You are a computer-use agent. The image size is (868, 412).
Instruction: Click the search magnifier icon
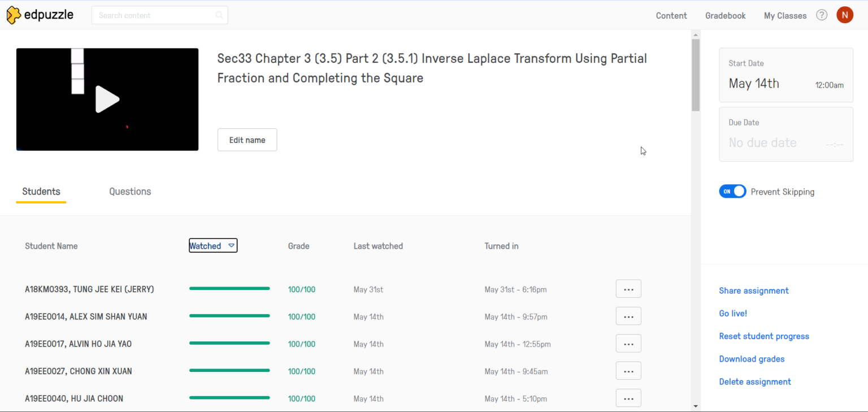point(219,15)
